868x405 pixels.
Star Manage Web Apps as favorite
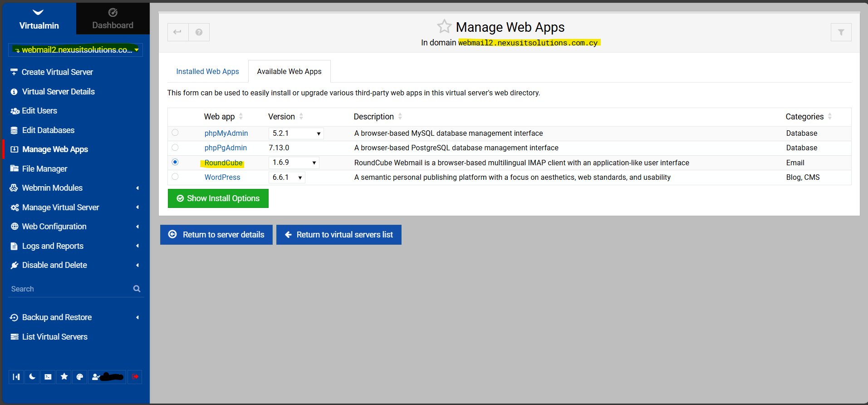coord(444,27)
